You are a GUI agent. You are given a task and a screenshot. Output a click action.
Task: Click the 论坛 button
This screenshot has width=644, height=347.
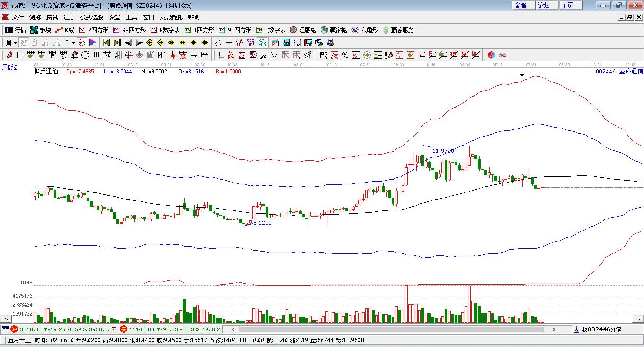[544, 5]
